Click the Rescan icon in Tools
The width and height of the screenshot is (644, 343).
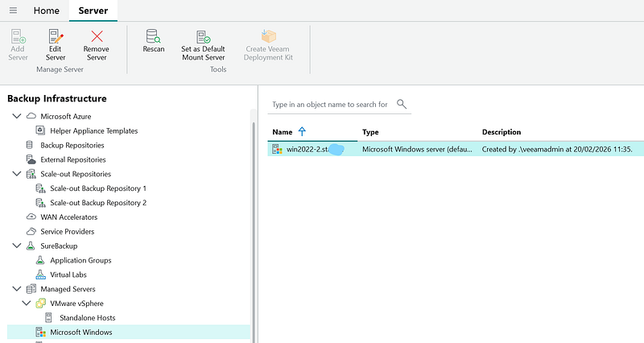pyautogui.click(x=153, y=36)
